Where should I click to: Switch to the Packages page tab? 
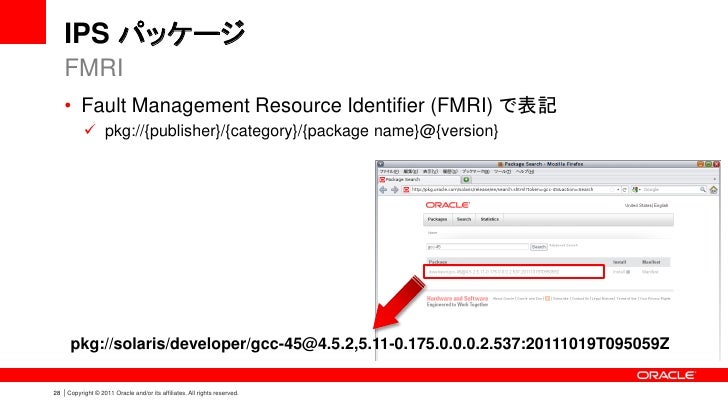point(437,219)
